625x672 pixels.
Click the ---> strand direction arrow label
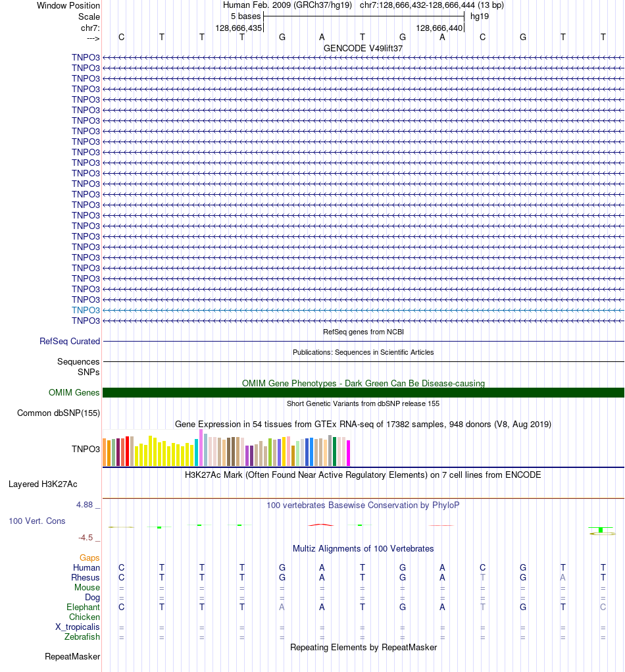[93, 39]
